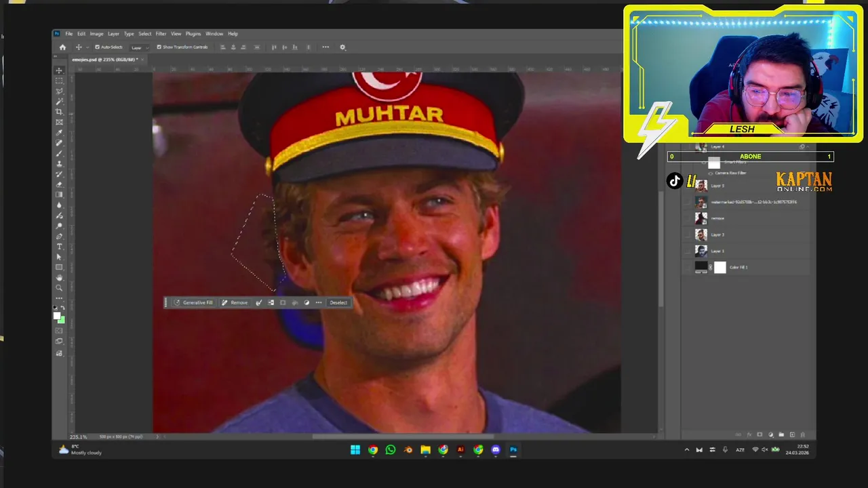Viewport: 868px width, 488px height.
Task: Click transform selection icon in contextual bar
Action: pos(283,302)
